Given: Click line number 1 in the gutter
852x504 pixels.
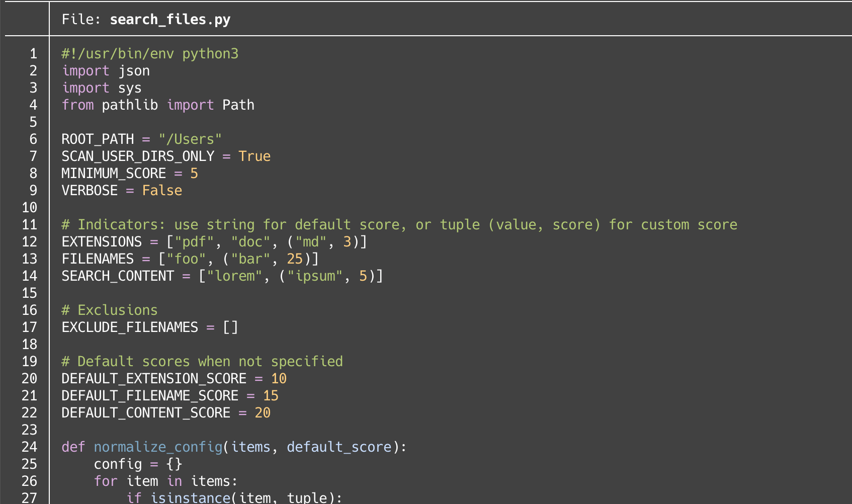Looking at the screenshot, I should pyautogui.click(x=33, y=54).
